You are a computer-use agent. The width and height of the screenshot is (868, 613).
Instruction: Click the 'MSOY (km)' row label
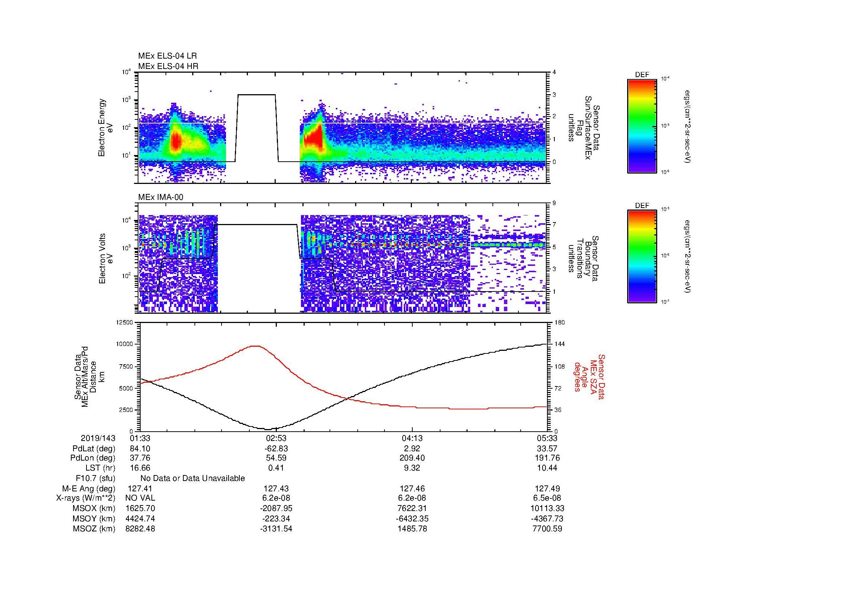94,518
